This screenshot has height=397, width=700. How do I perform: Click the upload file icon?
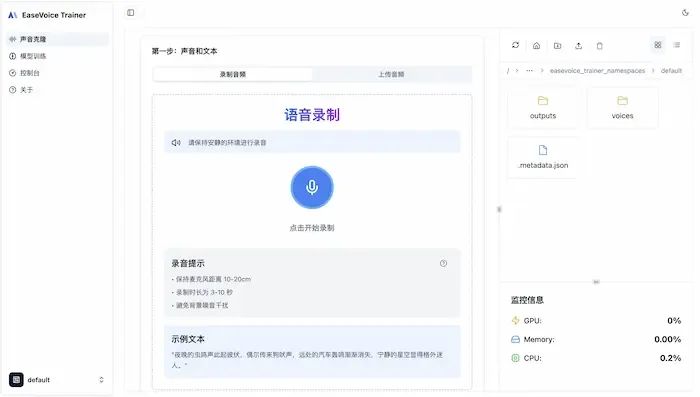tap(578, 46)
